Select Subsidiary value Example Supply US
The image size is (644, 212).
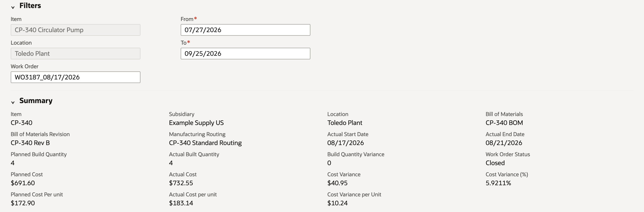click(196, 123)
